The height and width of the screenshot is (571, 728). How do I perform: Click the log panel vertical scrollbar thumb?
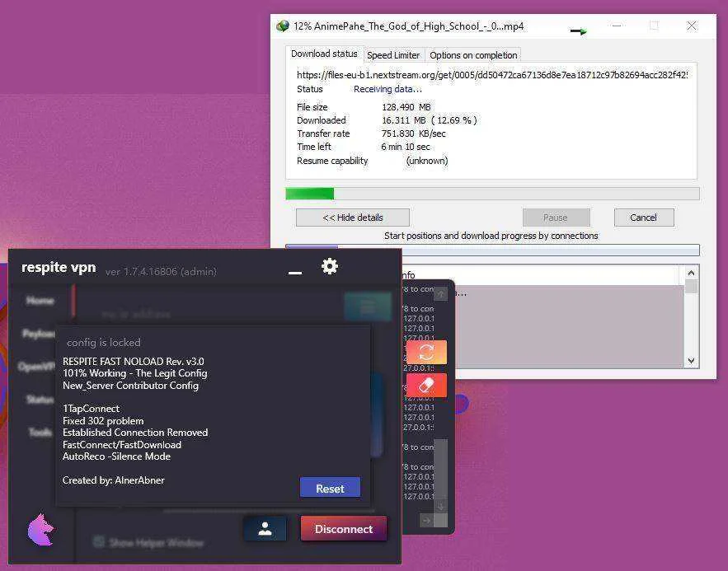tap(440, 469)
